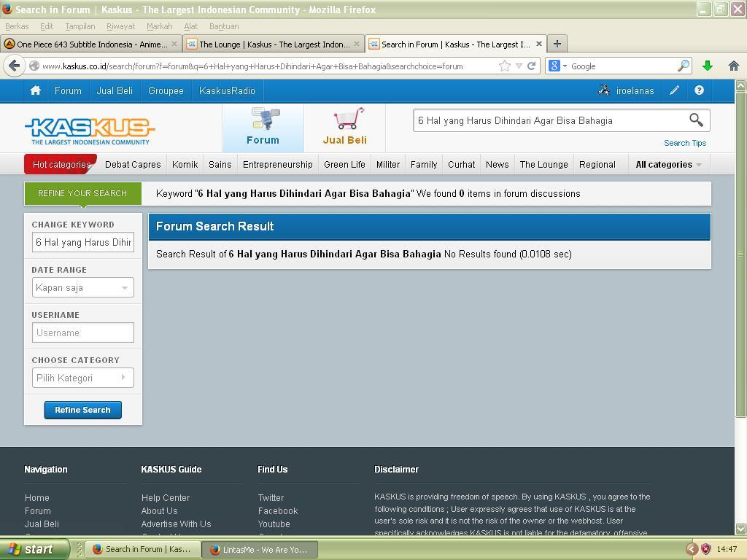
Task: Open the News category
Action: [x=497, y=164]
